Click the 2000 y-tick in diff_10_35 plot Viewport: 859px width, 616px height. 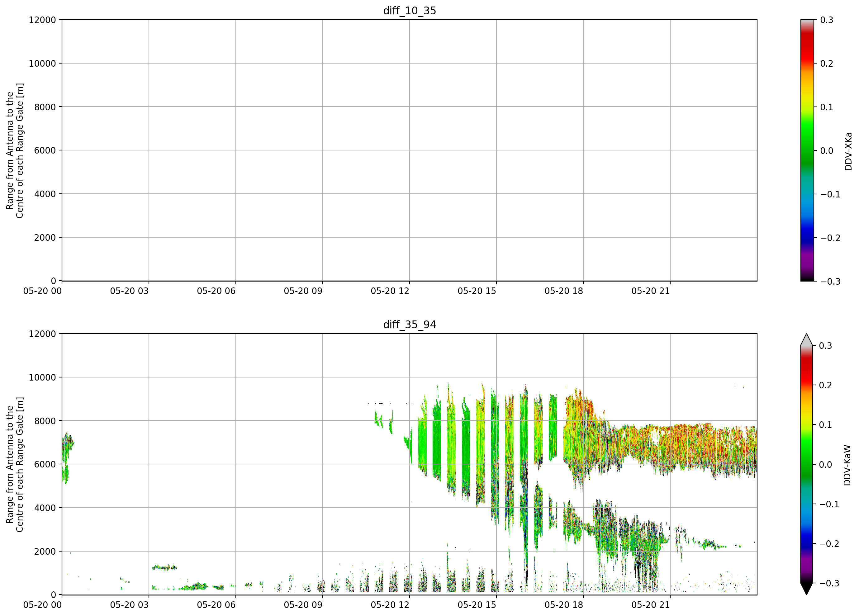pos(45,238)
